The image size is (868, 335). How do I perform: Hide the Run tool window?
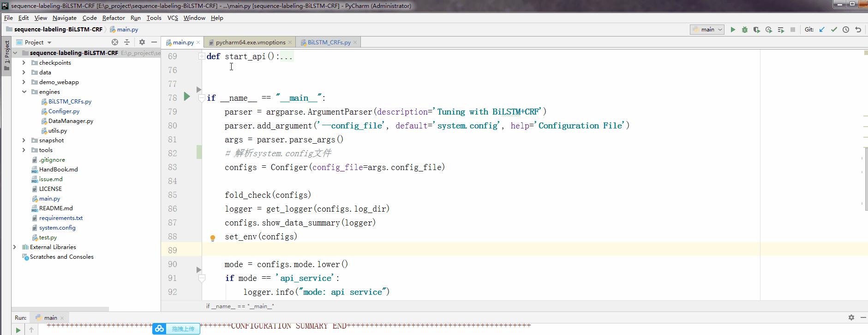[863, 317]
